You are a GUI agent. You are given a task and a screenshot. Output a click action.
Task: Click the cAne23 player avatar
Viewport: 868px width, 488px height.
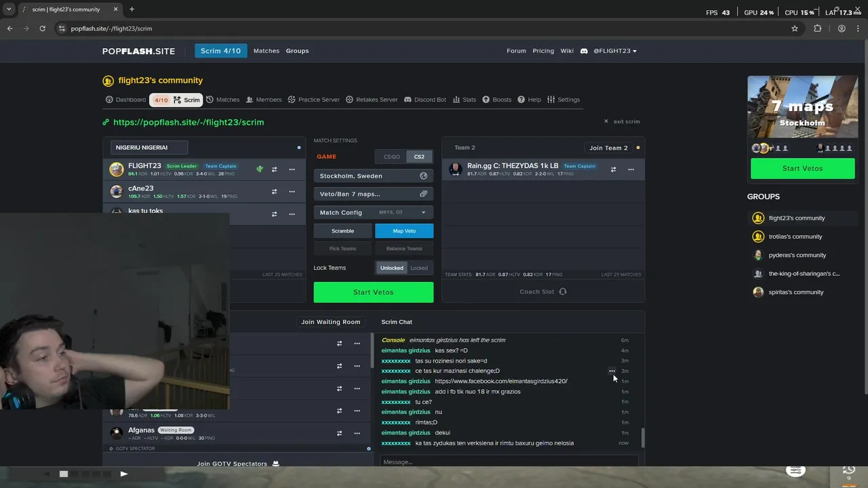pos(117,192)
